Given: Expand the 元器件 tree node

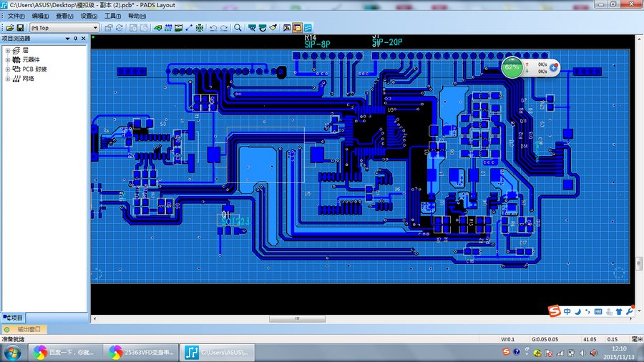Looking at the screenshot, I should click(8, 60).
